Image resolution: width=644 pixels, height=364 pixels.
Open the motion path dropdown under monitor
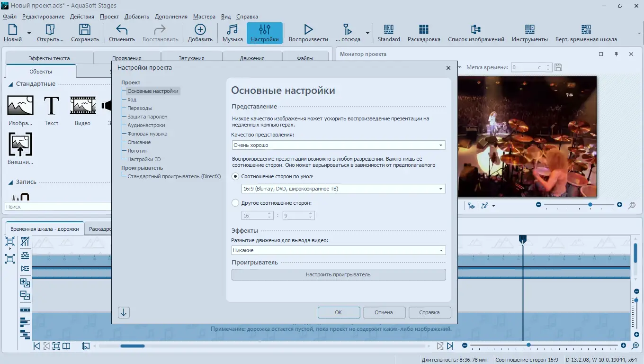tap(493, 206)
